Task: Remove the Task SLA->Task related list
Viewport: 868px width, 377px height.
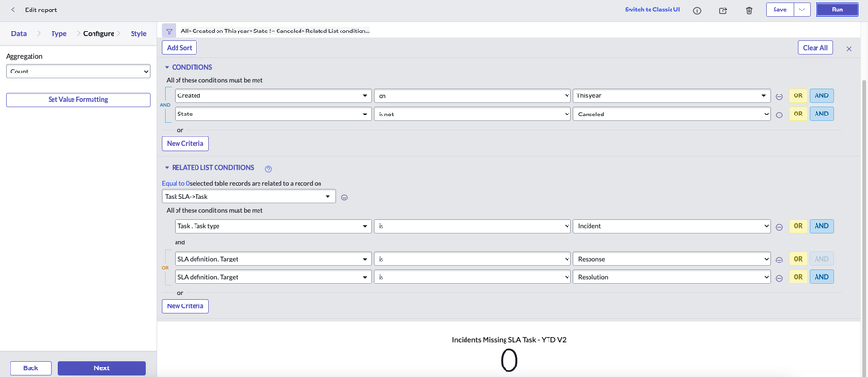Action: (344, 197)
